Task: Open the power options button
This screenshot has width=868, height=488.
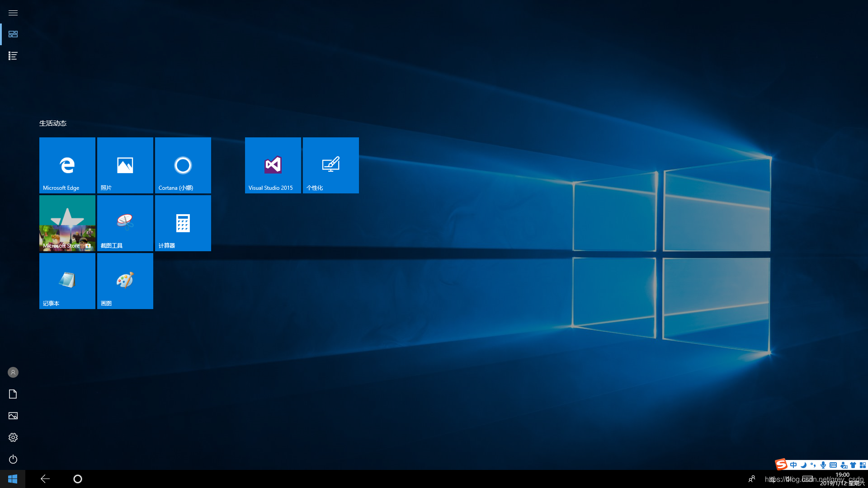Action: coord(13,459)
